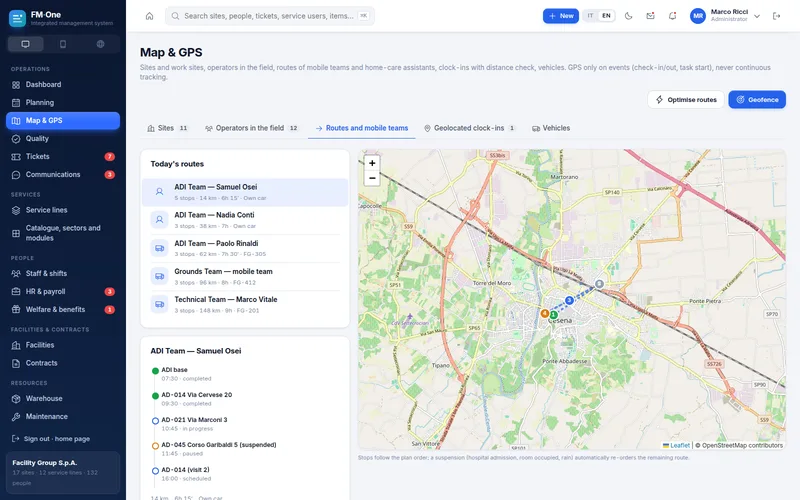Click the AD-014 (visit 2) stop
The width and height of the screenshot is (800, 500).
(x=245, y=474)
